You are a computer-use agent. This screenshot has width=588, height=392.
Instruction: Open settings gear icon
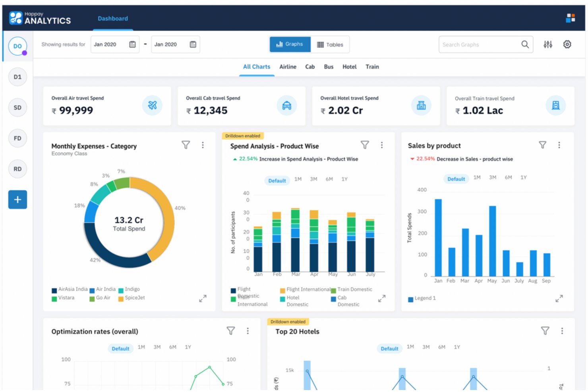pyautogui.click(x=567, y=44)
